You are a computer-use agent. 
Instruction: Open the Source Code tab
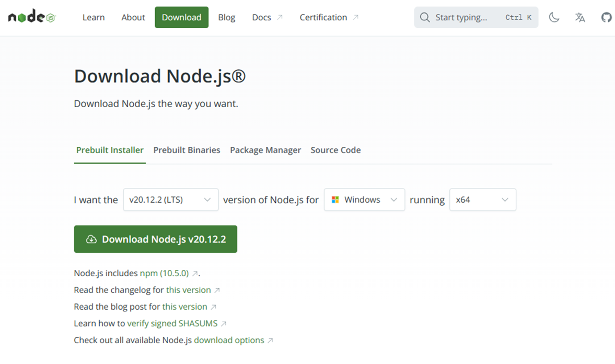(x=335, y=150)
